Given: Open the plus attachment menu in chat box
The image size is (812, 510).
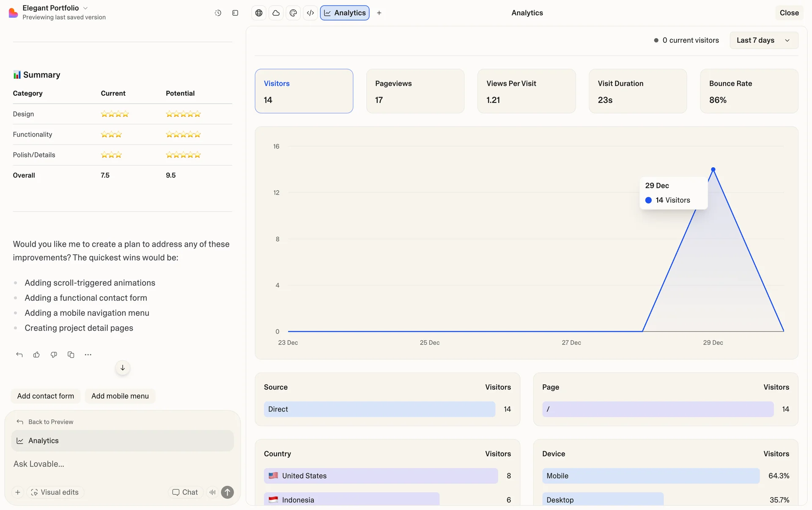Looking at the screenshot, I should (18, 492).
